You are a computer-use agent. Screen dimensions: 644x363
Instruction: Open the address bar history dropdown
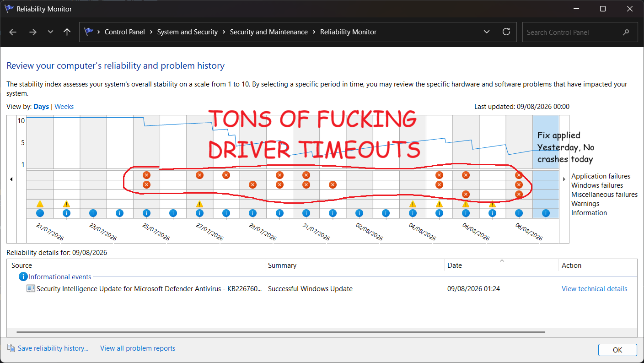click(x=487, y=32)
